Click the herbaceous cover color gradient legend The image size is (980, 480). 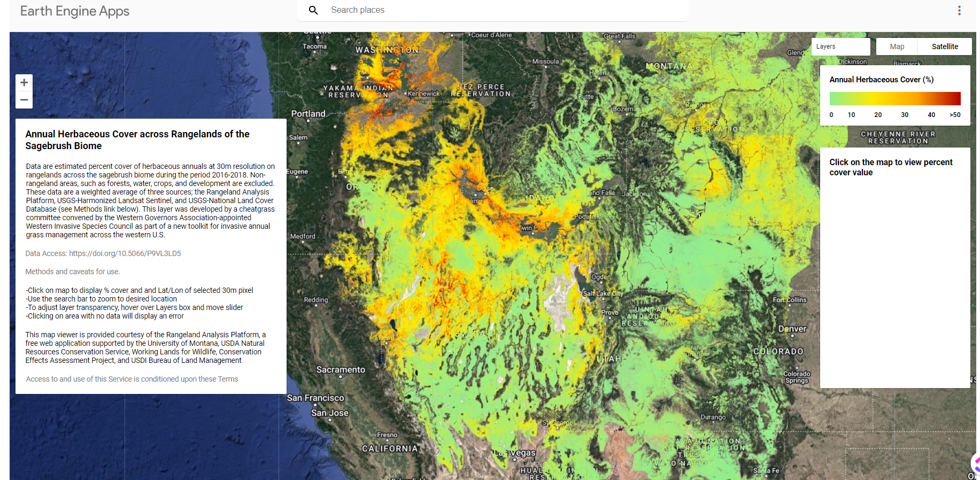tap(895, 98)
